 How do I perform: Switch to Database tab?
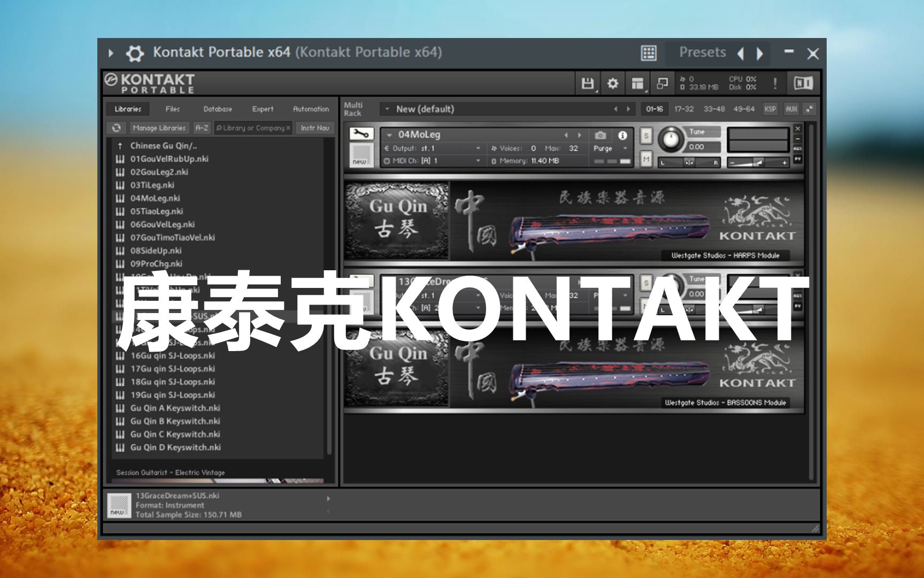[218, 109]
